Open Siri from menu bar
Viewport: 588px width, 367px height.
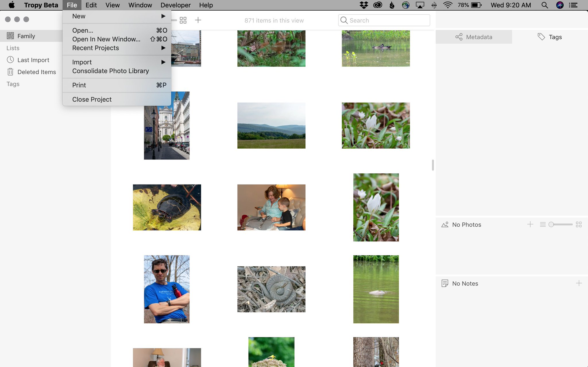coord(560,5)
